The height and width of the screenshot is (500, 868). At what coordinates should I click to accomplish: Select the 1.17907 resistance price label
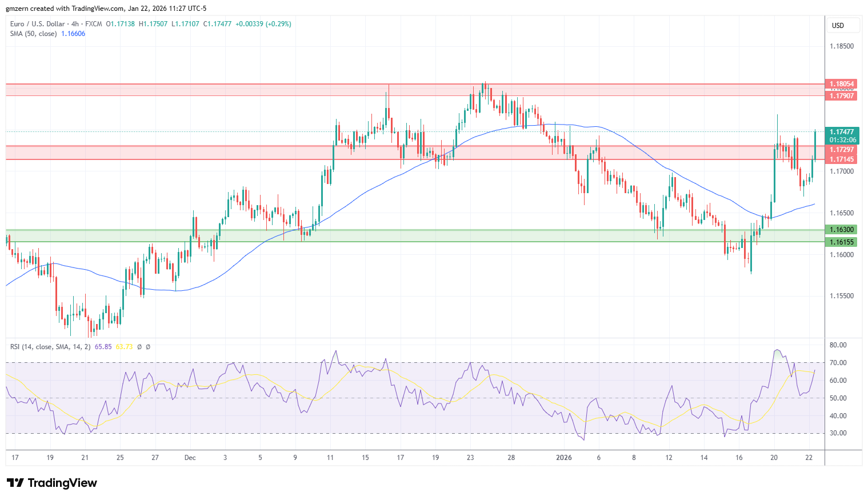[842, 96]
